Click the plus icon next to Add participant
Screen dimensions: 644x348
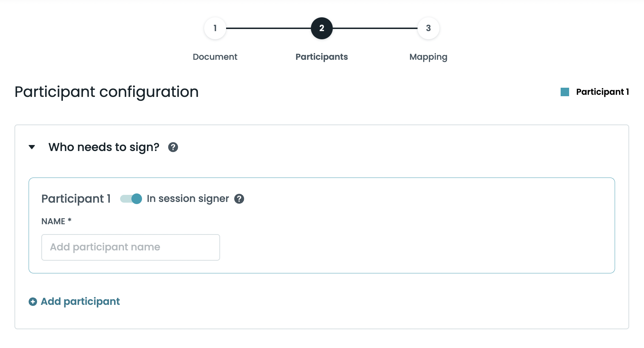(x=33, y=301)
